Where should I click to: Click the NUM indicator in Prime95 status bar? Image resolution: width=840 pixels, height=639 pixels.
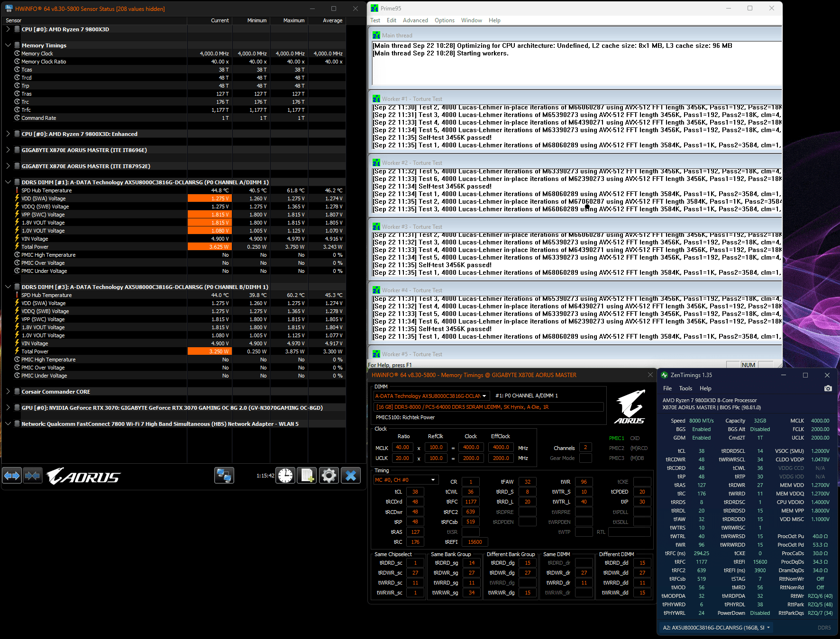(749, 365)
